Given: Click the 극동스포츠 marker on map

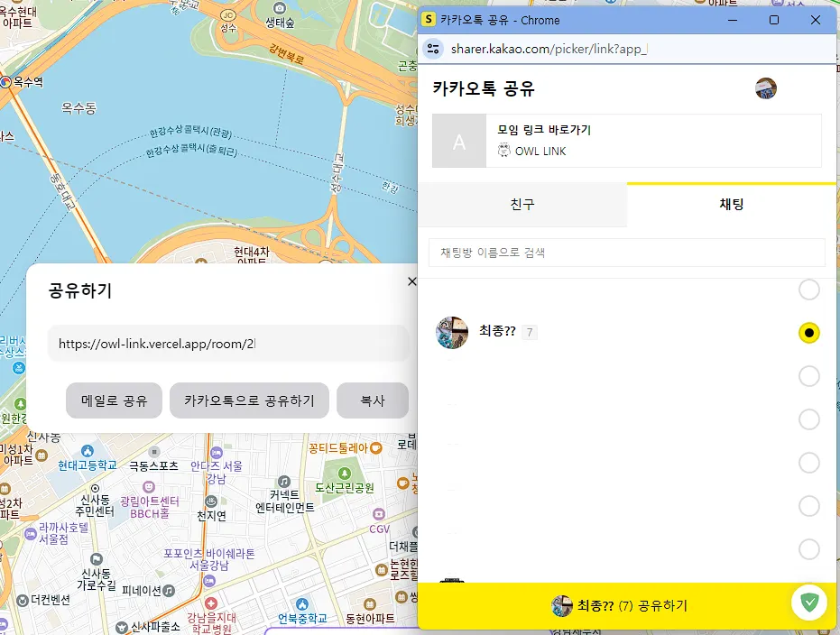Looking at the screenshot, I should click(x=153, y=453).
